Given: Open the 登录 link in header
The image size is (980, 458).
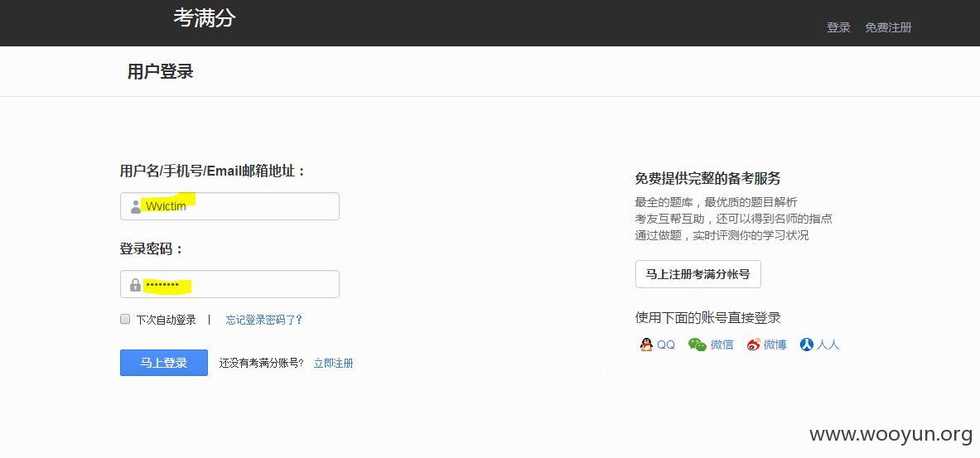Looking at the screenshot, I should pos(838,27).
